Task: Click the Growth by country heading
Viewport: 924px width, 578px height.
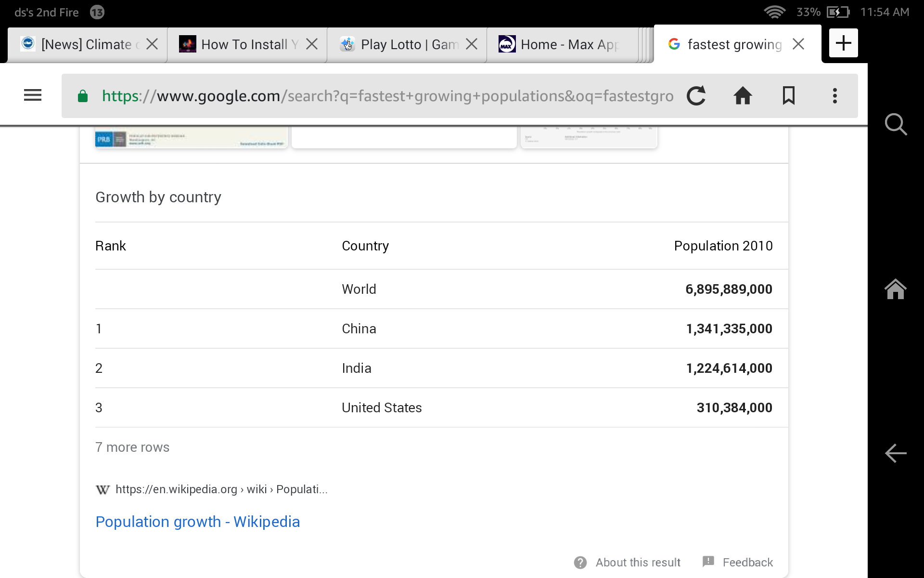Action: tap(158, 197)
